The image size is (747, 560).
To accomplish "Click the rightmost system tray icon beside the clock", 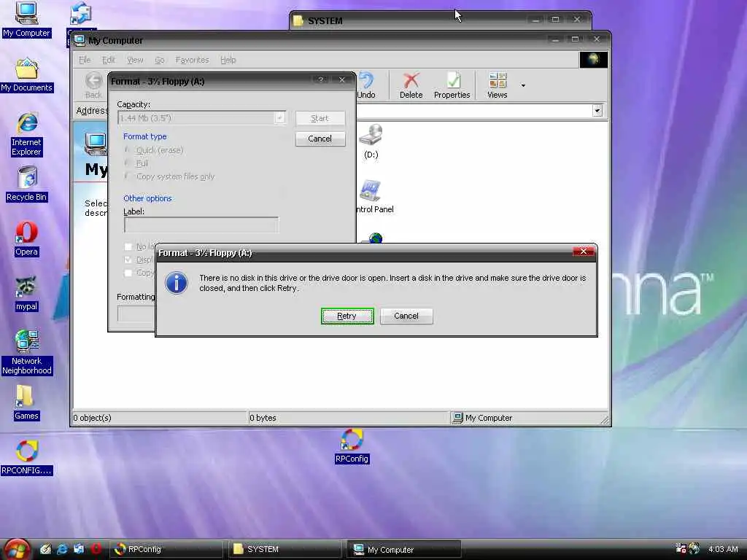I will [694, 548].
